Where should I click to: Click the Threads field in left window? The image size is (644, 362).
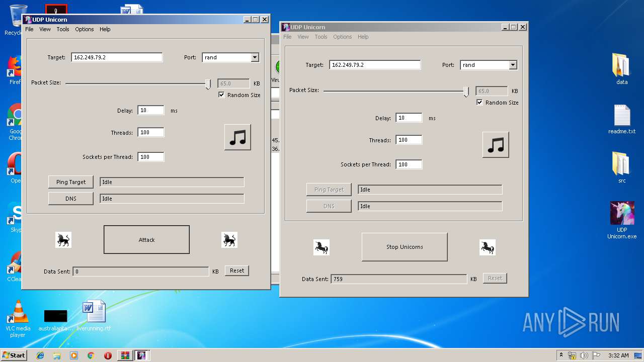click(151, 132)
